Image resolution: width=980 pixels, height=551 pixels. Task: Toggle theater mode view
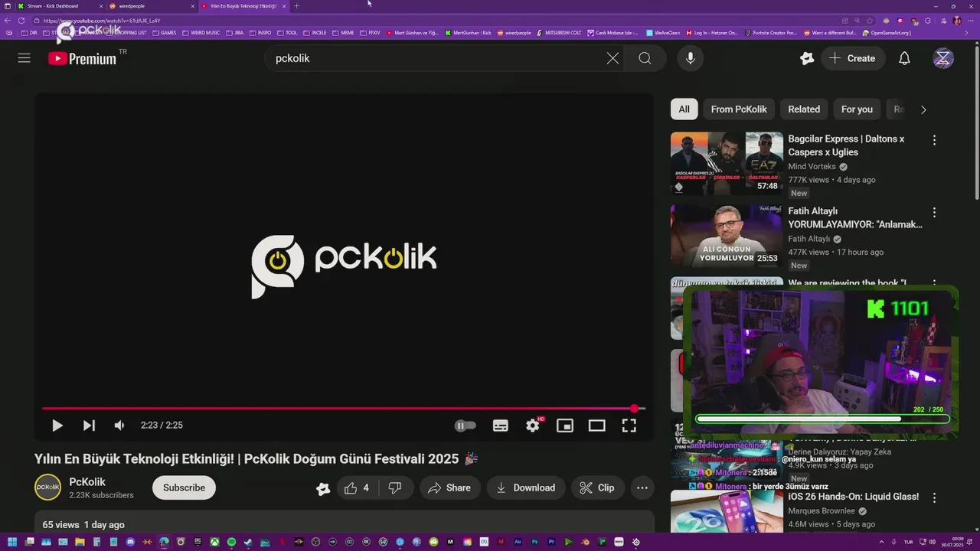coord(597,425)
